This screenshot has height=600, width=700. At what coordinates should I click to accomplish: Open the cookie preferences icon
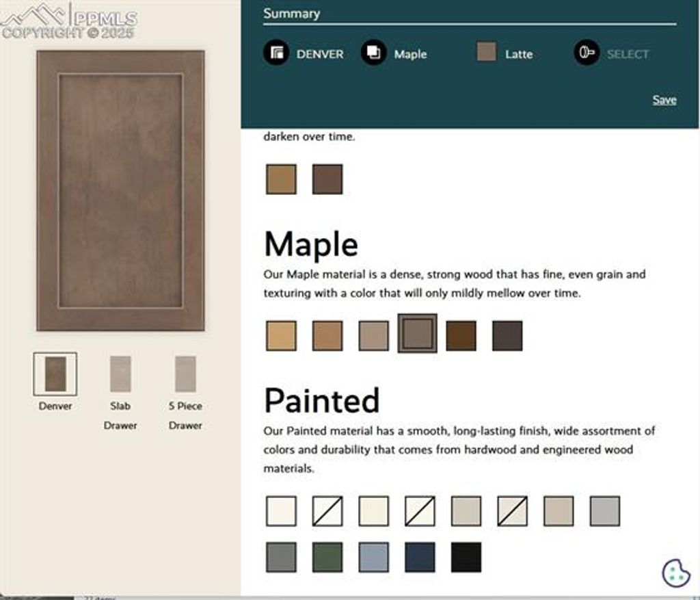tap(676, 573)
